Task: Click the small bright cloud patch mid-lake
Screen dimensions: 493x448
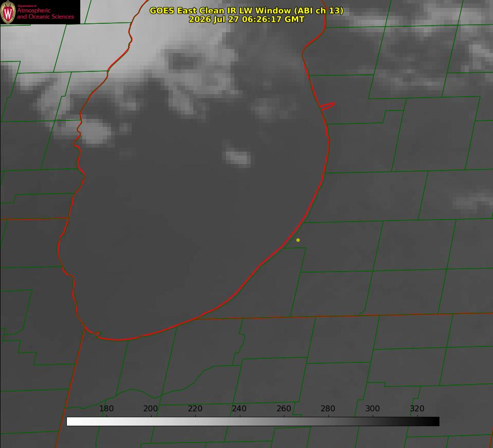Action: pyautogui.click(x=238, y=158)
